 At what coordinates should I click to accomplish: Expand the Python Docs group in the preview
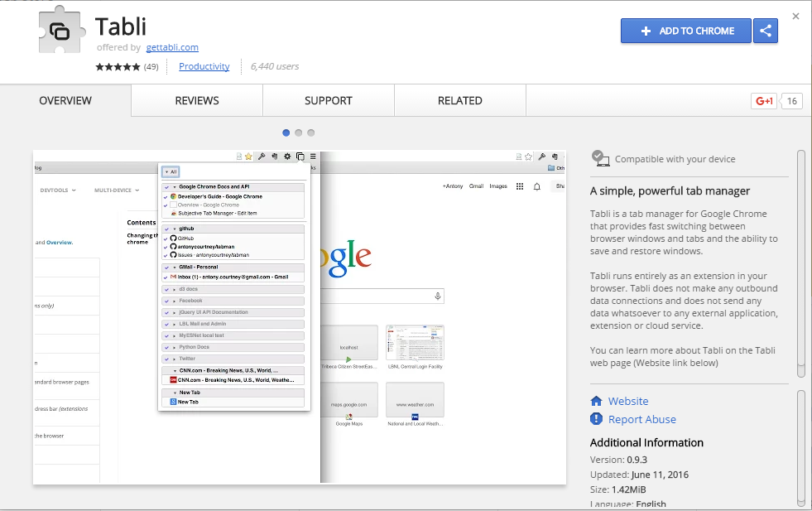click(174, 348)
